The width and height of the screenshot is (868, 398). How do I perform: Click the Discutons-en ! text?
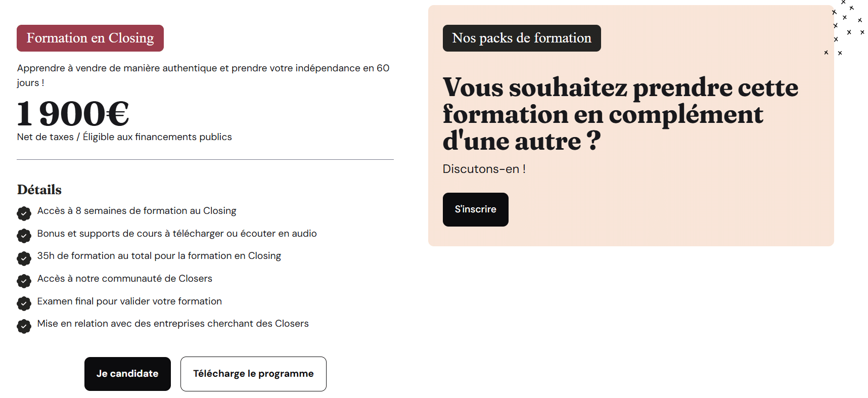(x=484, y=169)
